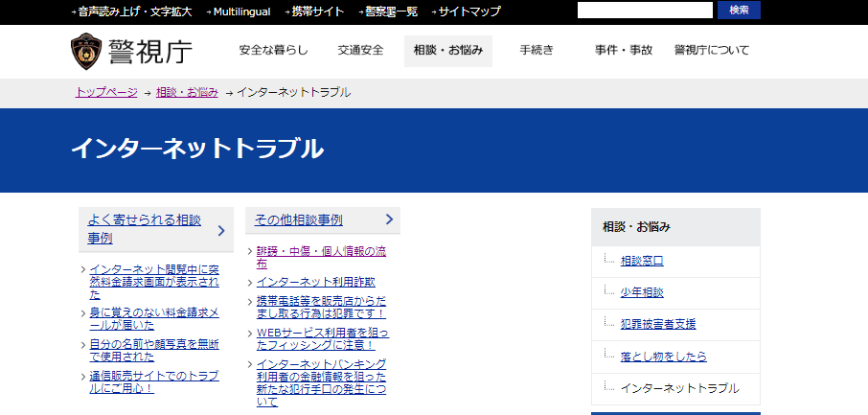Open the 安全な暮らし menu

[x=274, y=51]
